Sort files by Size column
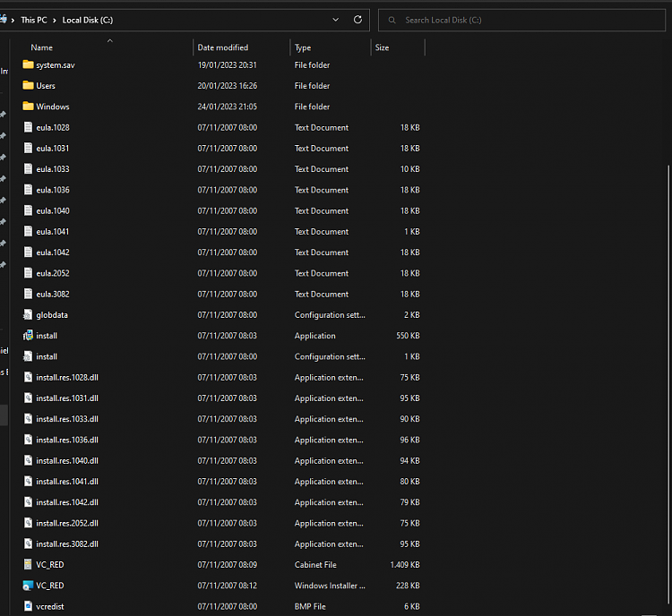This screenshot has width=672, height=616. pos(382,47)
